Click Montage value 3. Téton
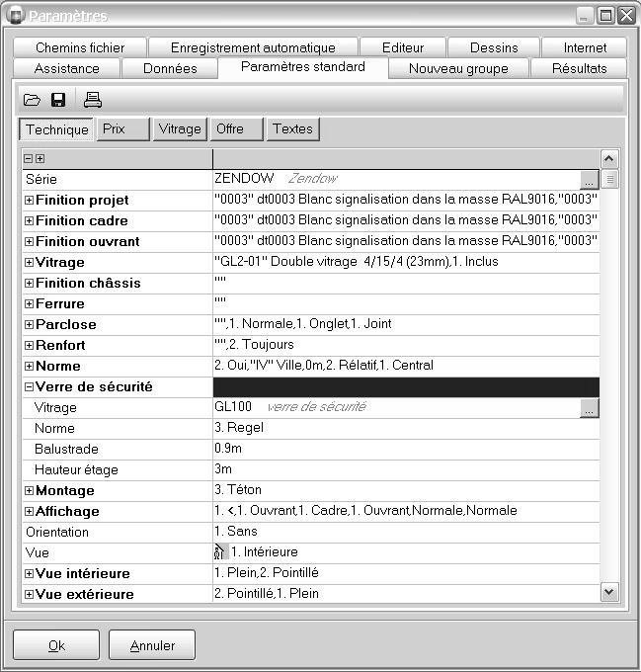 point(406,490)
